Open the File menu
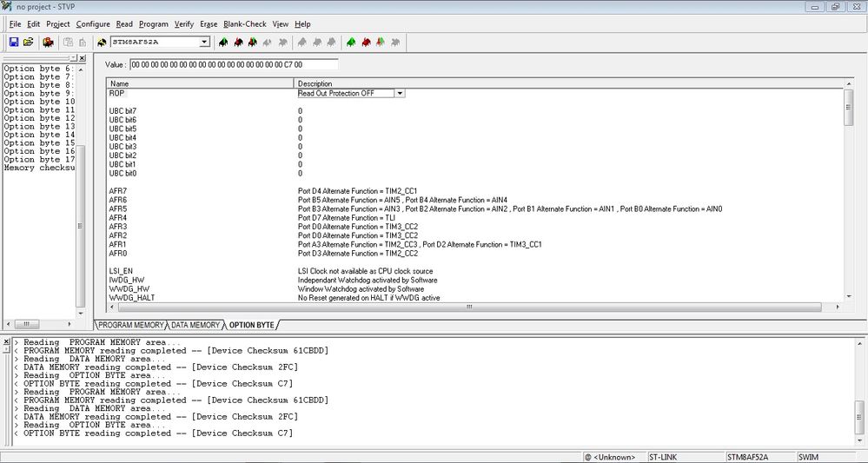Image resolution: width=868 pixels, height=463 pixels. (15, 24)
